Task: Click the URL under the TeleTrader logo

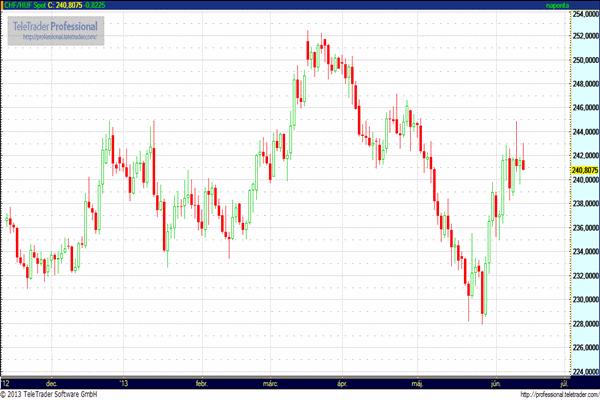Action: (x=60, y=37)
